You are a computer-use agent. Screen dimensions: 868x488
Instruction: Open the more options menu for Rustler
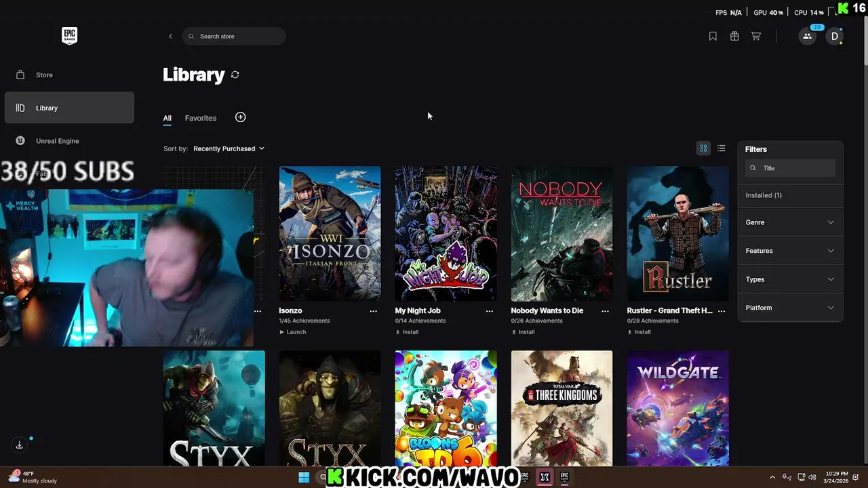click(x=722, y=311)
